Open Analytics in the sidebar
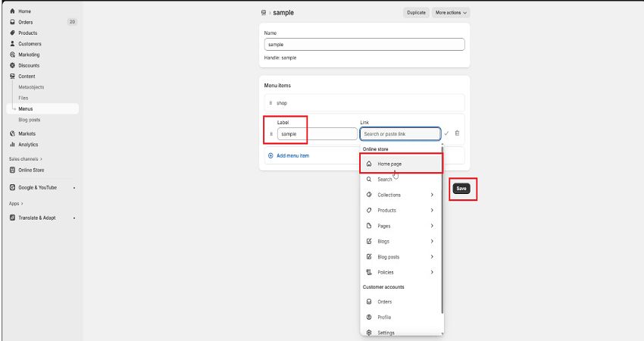The width and height of the screenshot is (644, 341). [x=28, y=145]
